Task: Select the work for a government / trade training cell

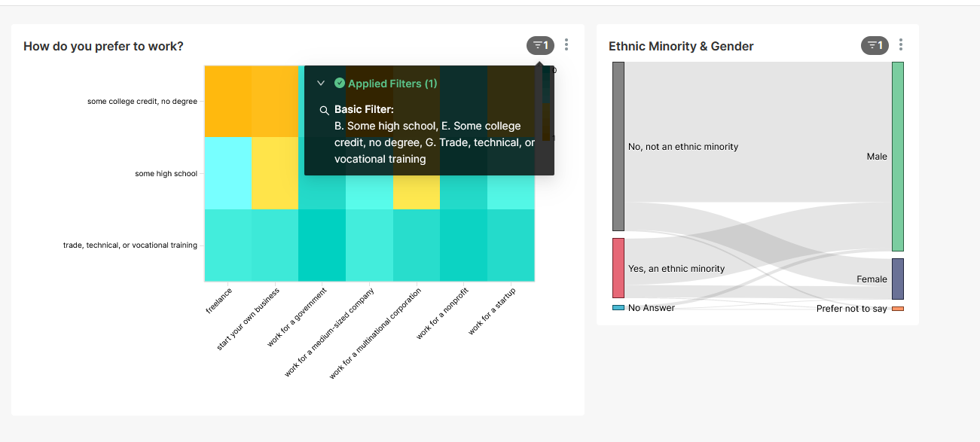Action: click(322, 245)
